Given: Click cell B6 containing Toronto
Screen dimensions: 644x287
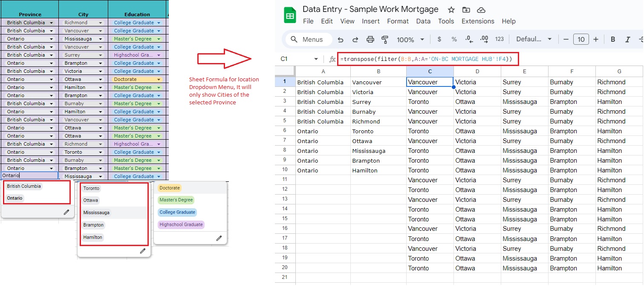Looking at the screenshot, I should 378,131.
